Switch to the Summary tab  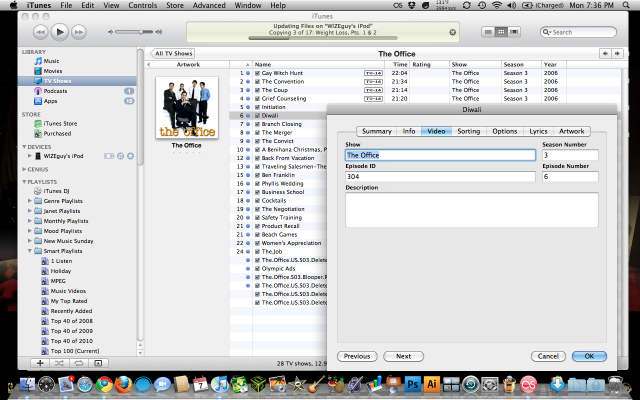376,131
